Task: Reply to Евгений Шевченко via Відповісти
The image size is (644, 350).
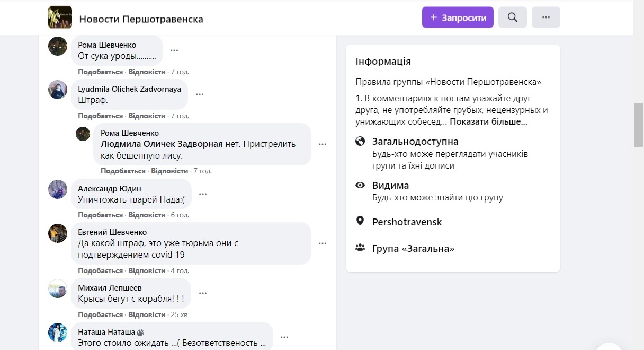Action: [147, 270]
